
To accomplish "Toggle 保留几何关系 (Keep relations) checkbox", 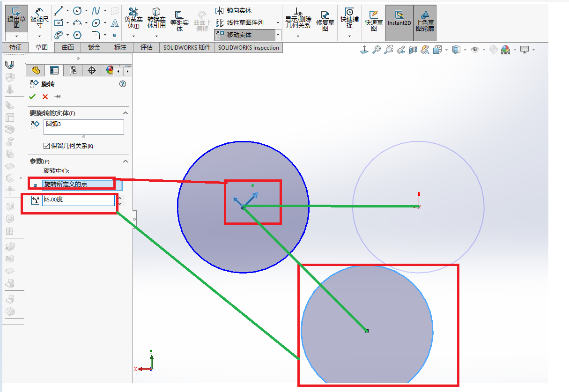I will 46,146.
